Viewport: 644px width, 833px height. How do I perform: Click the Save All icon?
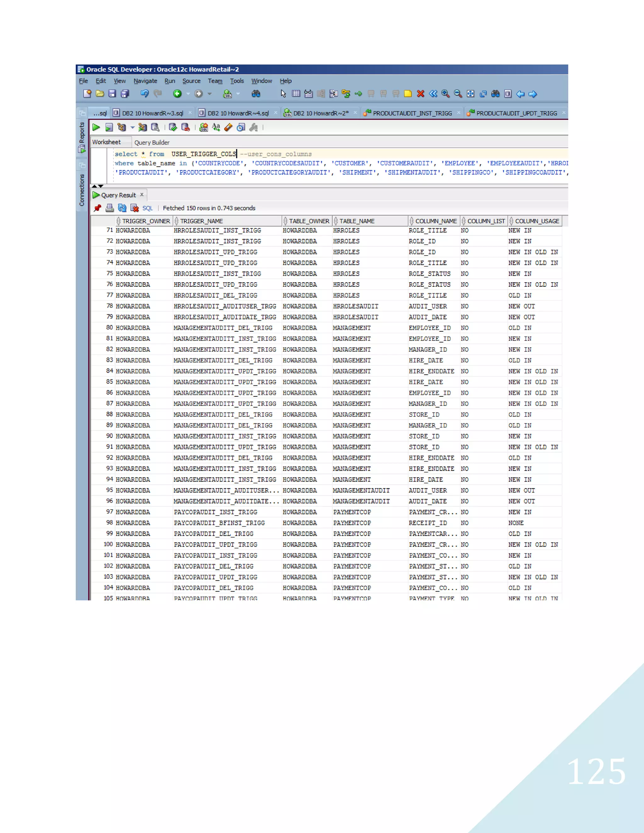(x=125, y=94)
